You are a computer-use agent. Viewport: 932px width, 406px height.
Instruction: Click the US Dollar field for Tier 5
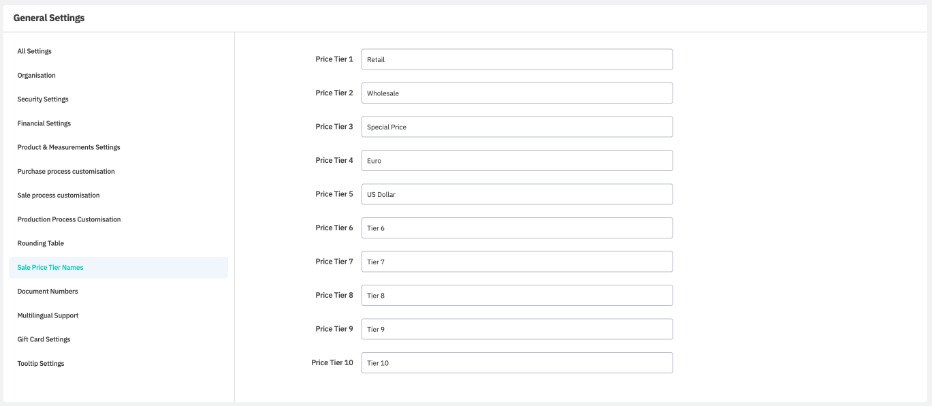(516, 194)
